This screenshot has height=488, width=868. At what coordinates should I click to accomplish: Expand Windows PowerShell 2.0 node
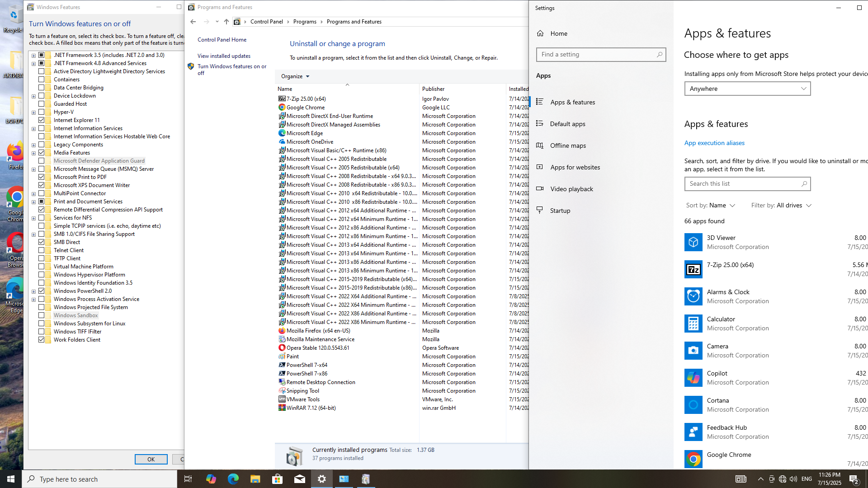pyautogui.click(x=33, y=291)
